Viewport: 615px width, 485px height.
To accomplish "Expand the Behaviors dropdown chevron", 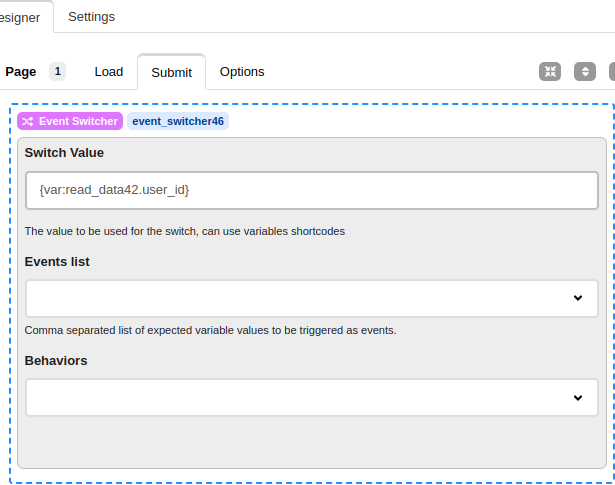I will [578, 398].
